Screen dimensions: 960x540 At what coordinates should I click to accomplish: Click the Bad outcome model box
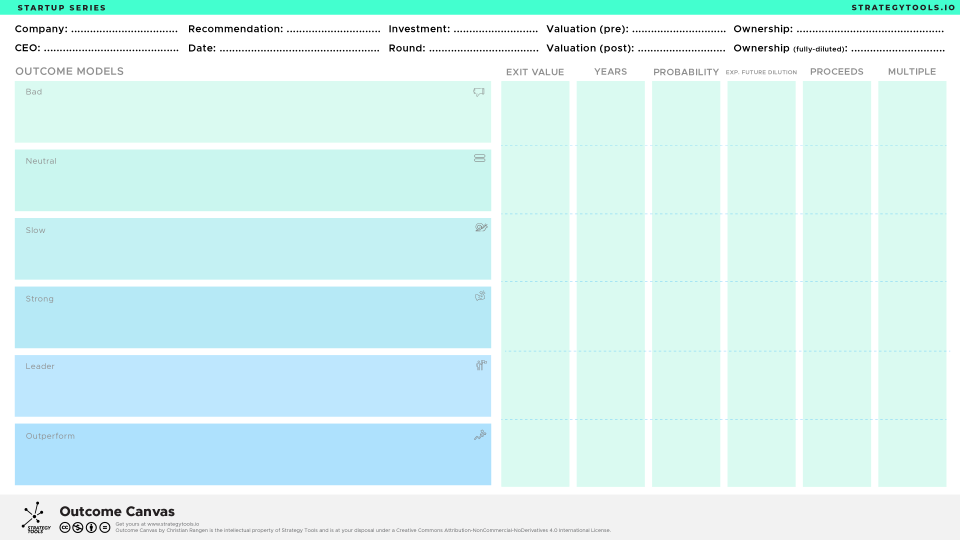pyautogui.click(x=252, y=112)
